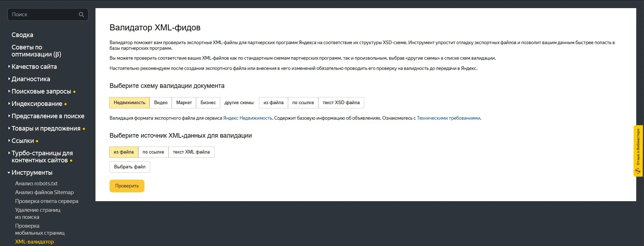The height and width of the screenshot is (246, 644).
Task: Open Проверка ответа сервера tool
Action: point(47,201)
